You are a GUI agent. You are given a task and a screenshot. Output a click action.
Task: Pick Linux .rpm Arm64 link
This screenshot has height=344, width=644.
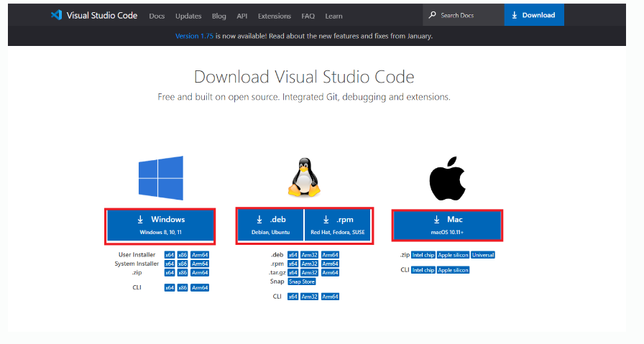coord(330,264)
